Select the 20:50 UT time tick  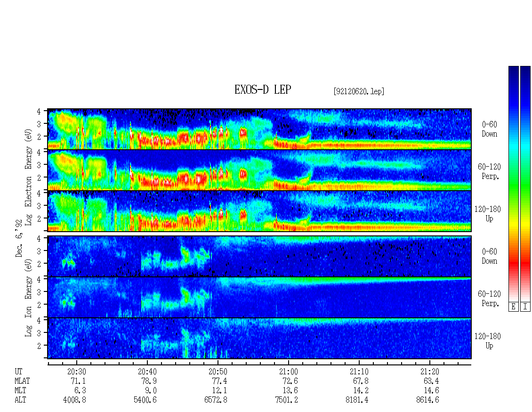[218, 372]
